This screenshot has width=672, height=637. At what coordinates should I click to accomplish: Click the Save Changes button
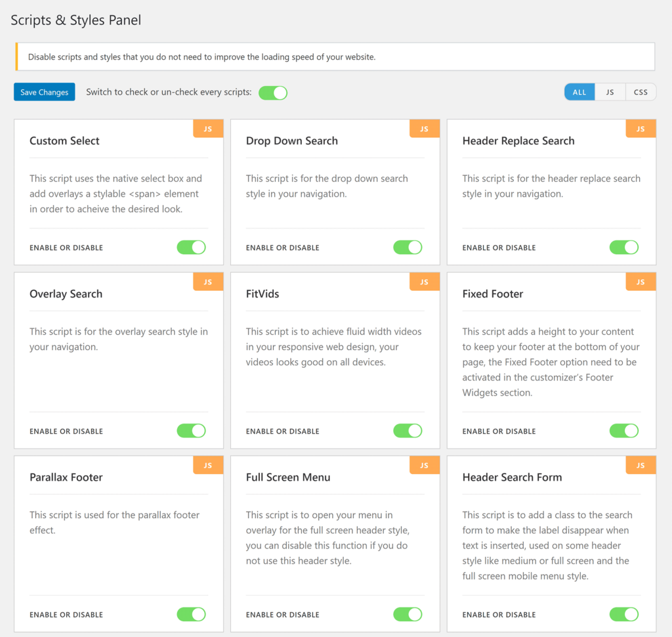tap(44, 92)
